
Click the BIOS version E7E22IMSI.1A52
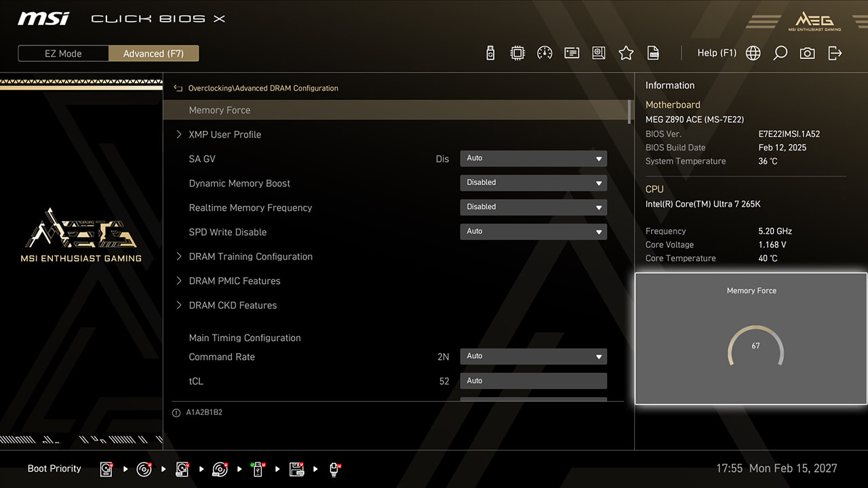click(x=789, y=134)
